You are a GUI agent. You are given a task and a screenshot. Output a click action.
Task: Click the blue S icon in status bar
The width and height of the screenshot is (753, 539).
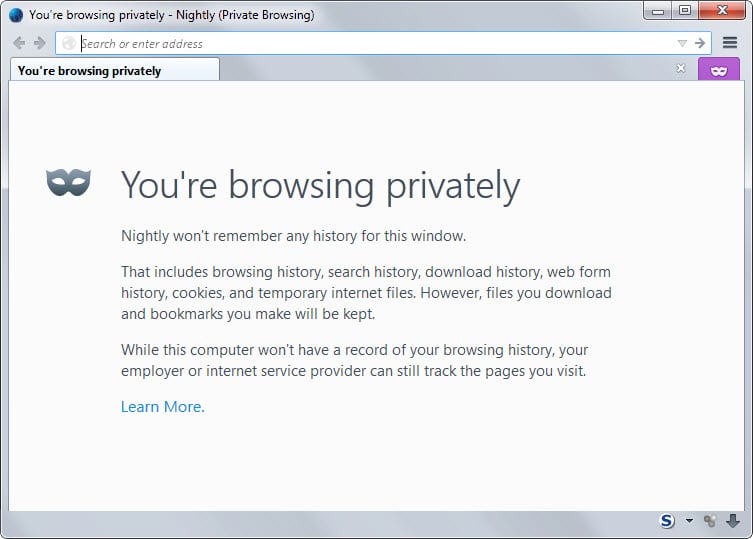click(667, 521)
